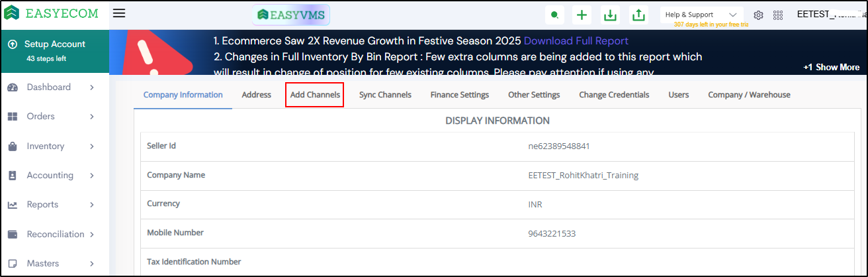This screenshot has height=277, width=868.
Task: Switch to the Add Channels tab
Action: [315, 95]
